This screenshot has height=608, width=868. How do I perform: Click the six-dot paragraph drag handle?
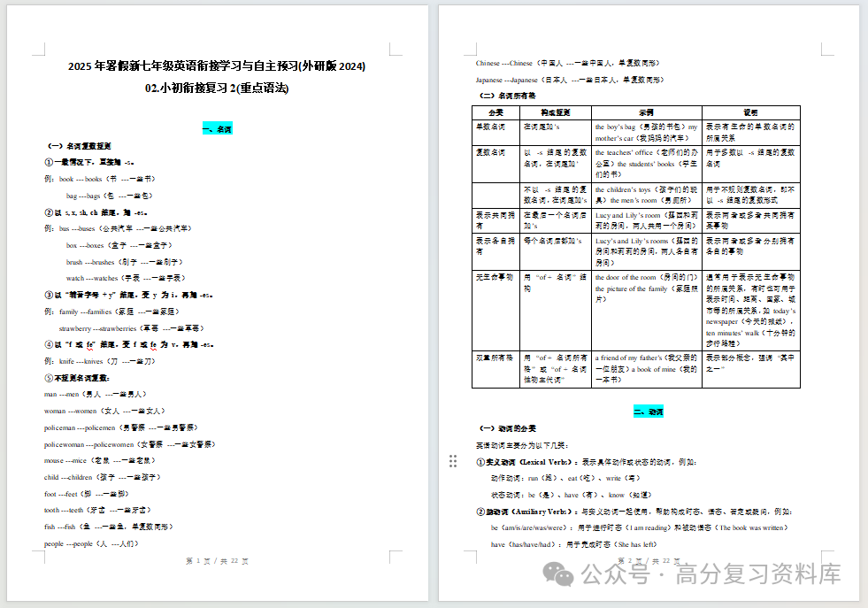click(453, 461)
